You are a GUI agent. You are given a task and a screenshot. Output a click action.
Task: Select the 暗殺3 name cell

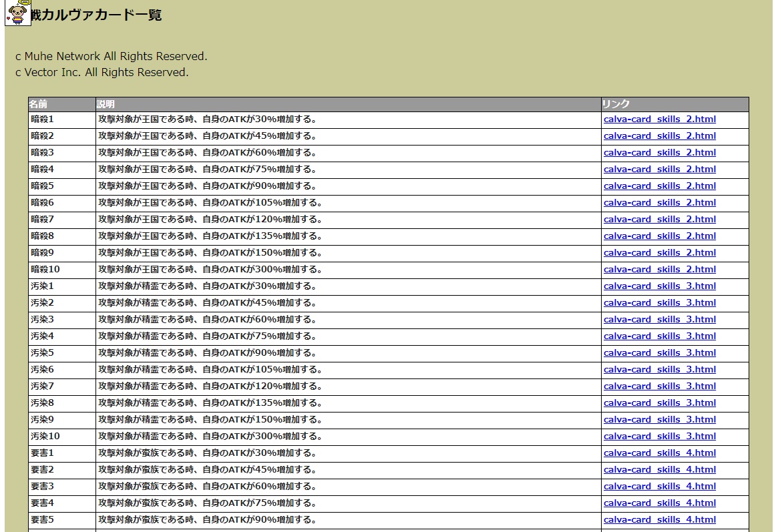point(42,153)
